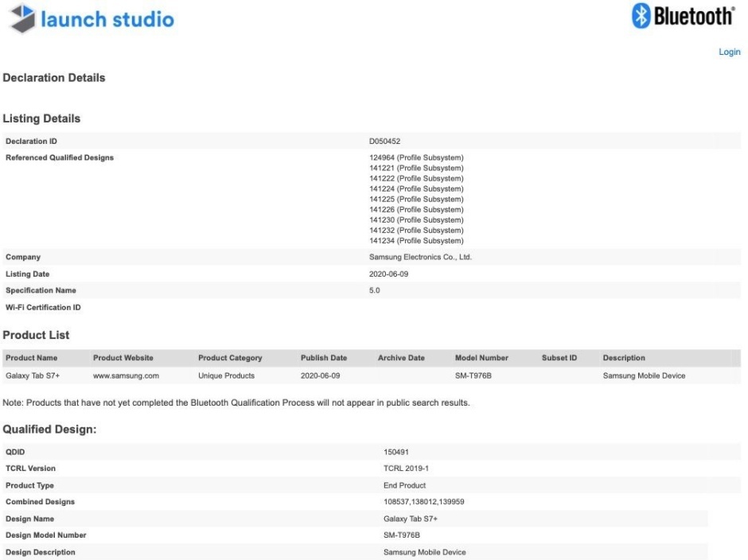Click the Publish Date column header
Screen dimensions: 748x560
[x=323, y=358]
